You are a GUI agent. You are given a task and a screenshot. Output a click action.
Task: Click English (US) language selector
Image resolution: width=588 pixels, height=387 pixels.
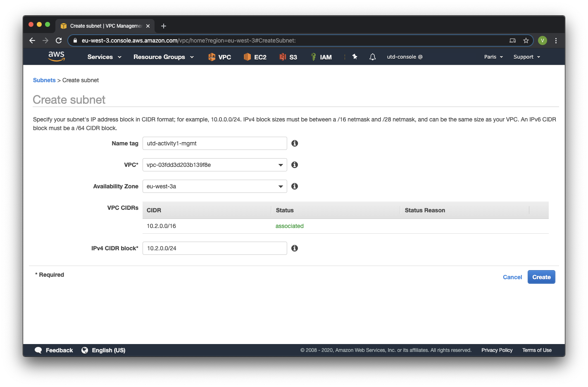point(109,350)
